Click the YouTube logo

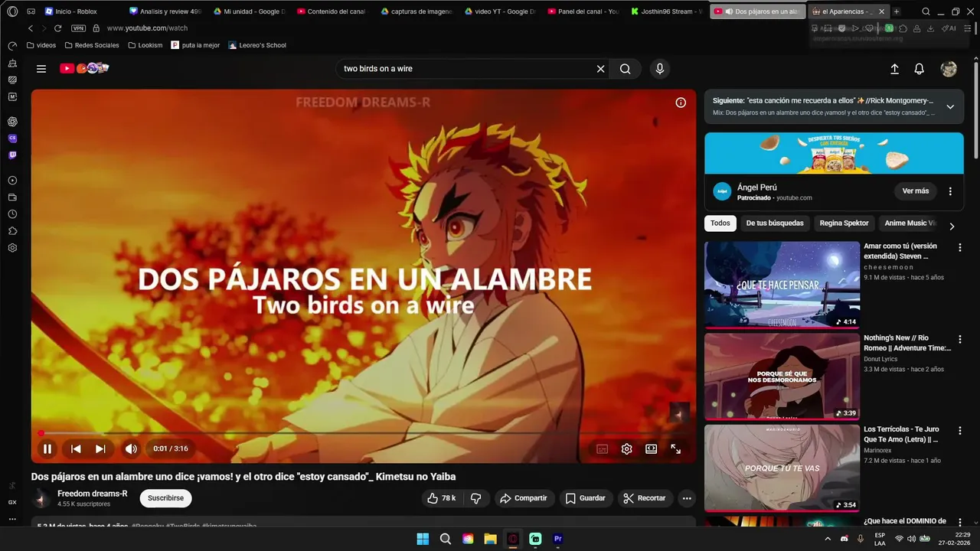pyautogui.click(x=84, y=68)
